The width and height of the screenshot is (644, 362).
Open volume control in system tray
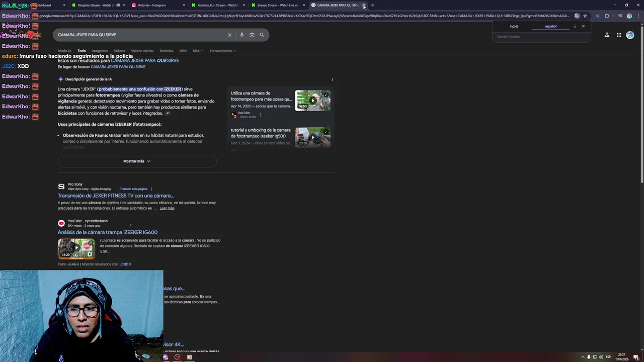[601, 357]
